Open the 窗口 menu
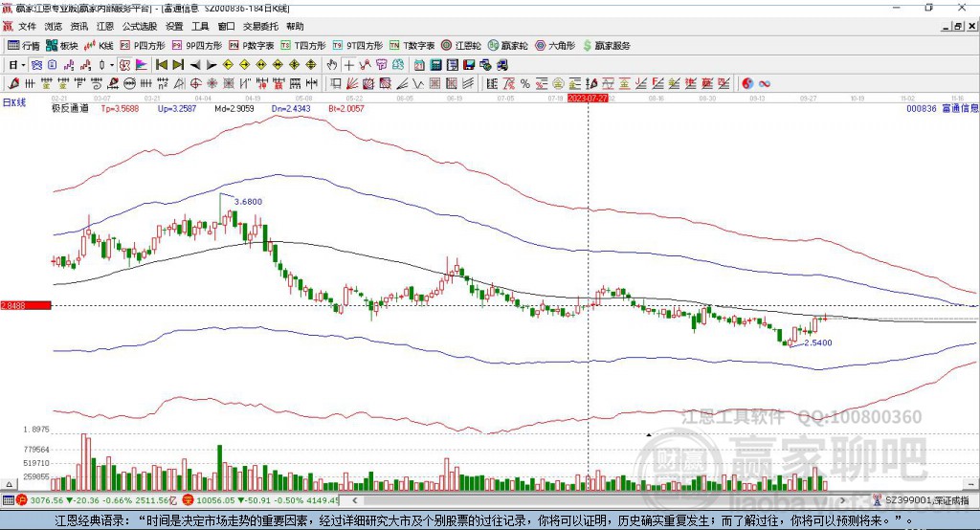Image resolution: width=980 pixels, height=530 pixels. 226,26
